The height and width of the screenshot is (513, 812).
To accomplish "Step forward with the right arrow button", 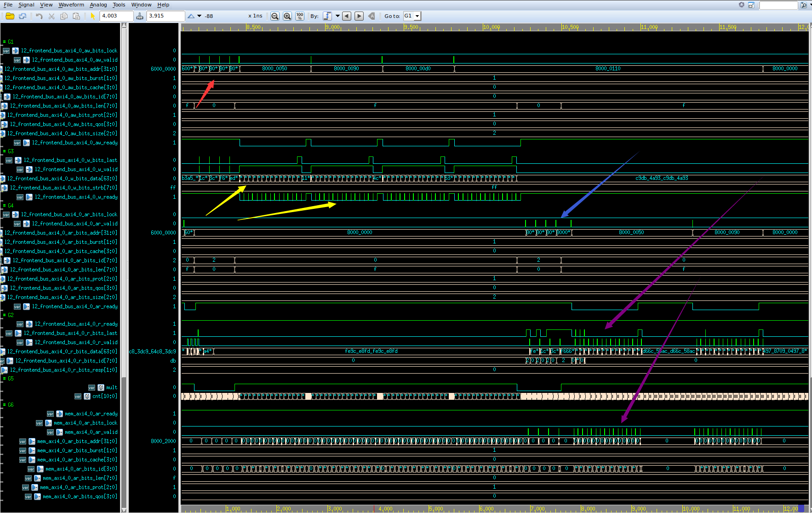I will click(x=359, y=16).
